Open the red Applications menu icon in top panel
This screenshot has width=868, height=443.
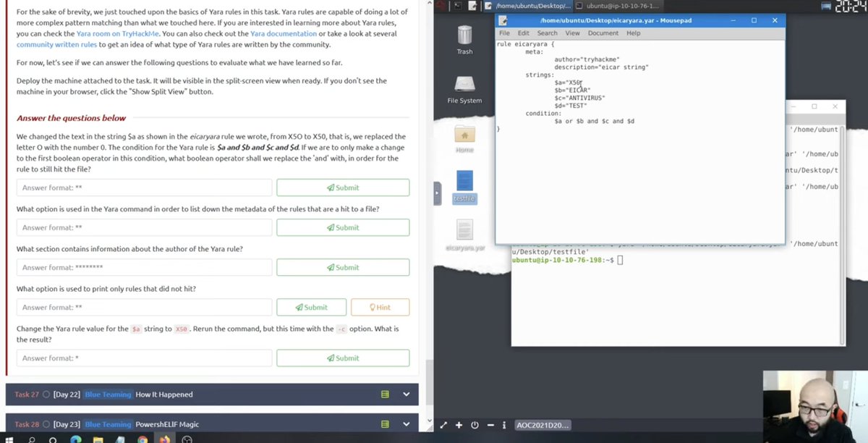pos(439,6)
